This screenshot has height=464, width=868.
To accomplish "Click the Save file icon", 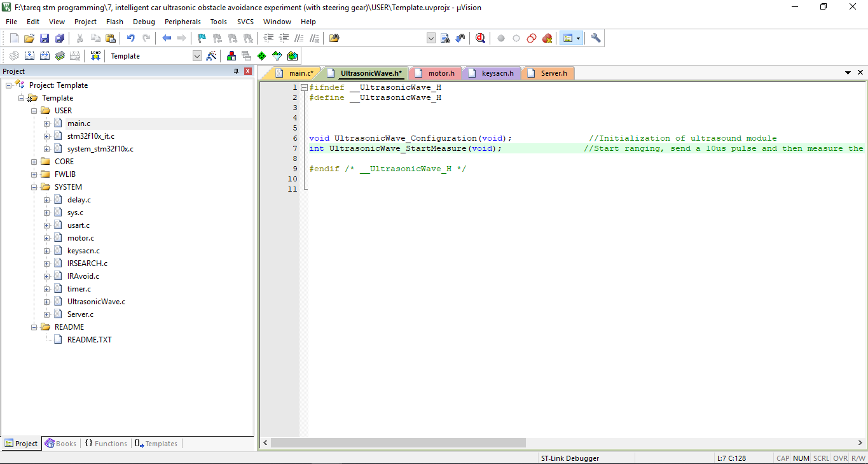I will click(45, 38).
